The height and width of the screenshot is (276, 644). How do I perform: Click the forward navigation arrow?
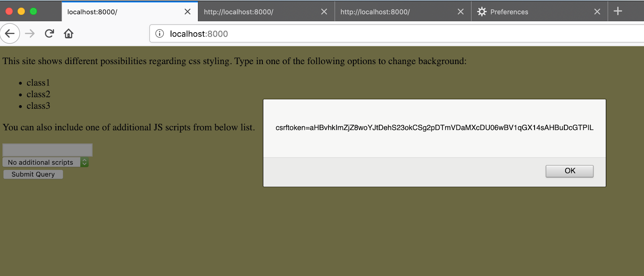[x=30, y=33]
